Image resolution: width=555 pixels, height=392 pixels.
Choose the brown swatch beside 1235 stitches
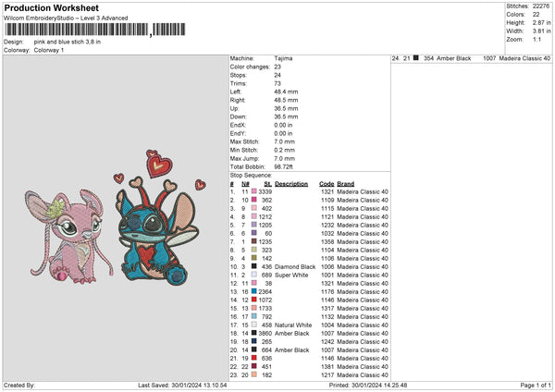coord(253,241)
